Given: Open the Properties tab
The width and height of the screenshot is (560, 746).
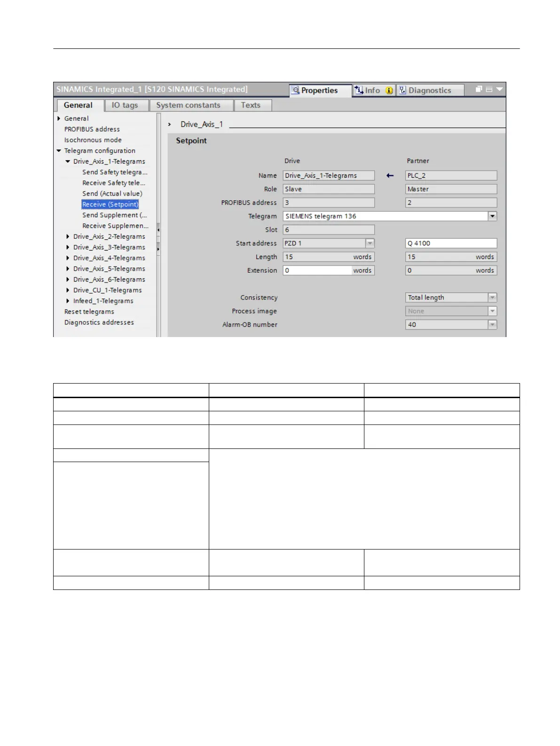Looking at the screenshot, I should click(x=320, y=90).
